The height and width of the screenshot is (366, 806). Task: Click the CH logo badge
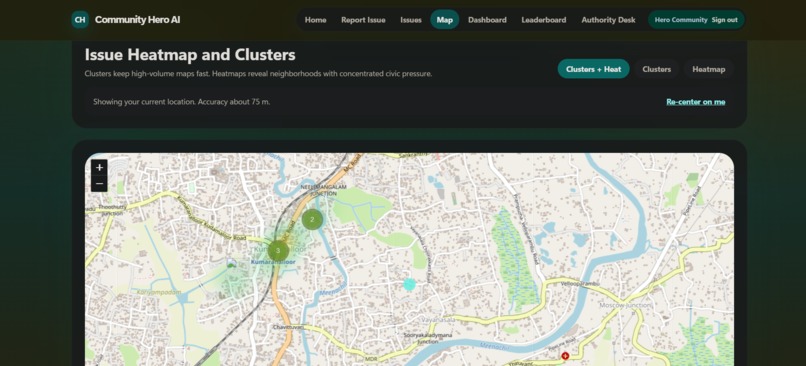point(80,20)
